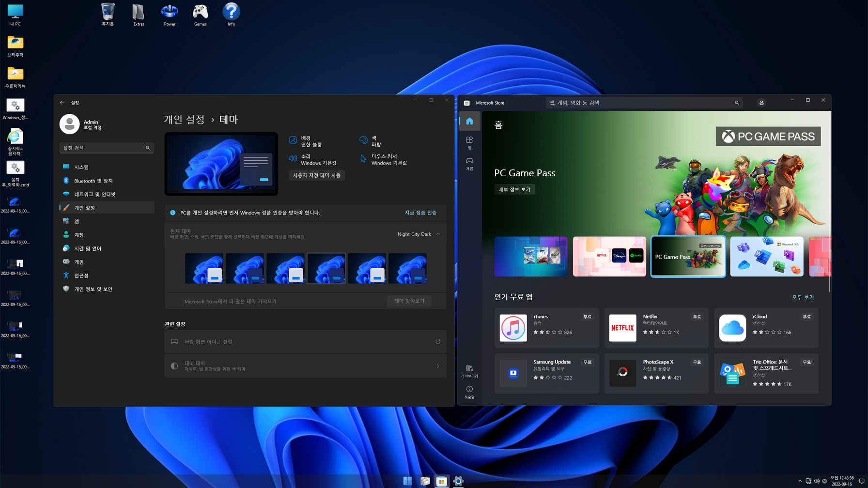868x488 pixels.
Task: Open Library in Microsoft Store sidebar
Action: (x=469, y=371)
